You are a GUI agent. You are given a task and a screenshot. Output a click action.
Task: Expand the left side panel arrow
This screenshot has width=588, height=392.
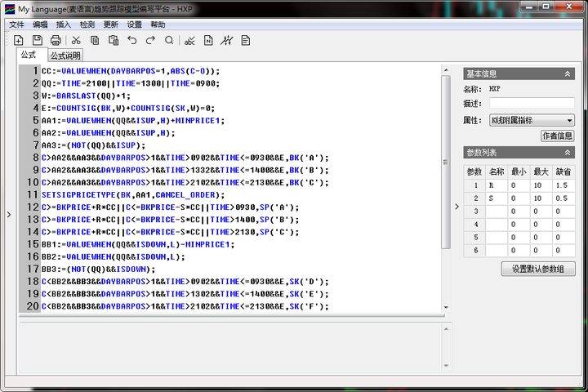tap(8, 215)
